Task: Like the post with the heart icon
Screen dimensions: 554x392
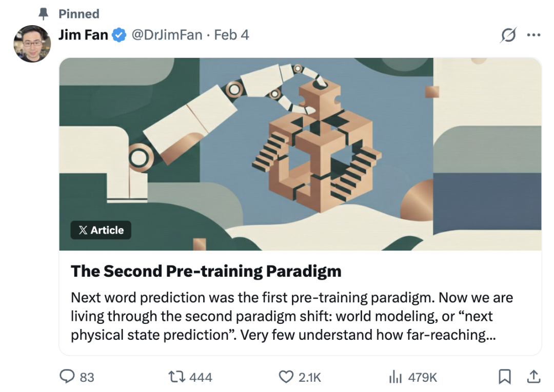Action: [x=286, y=377]
